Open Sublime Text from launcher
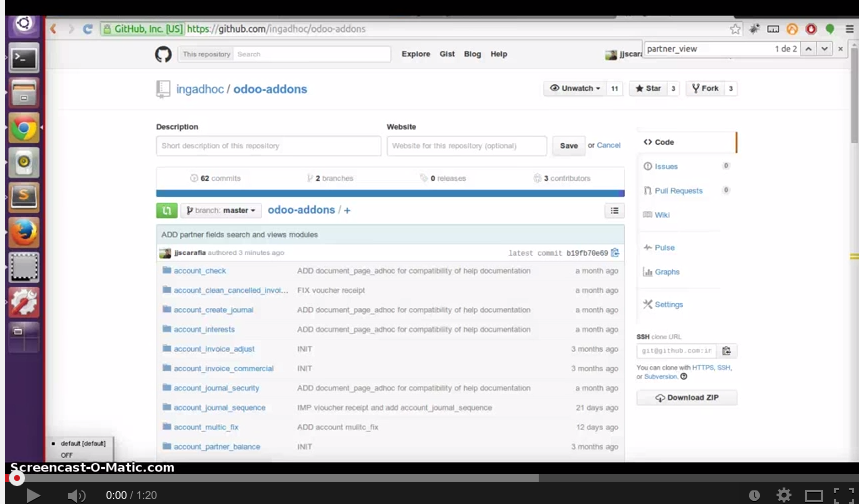Image resolution: width=865 pixels, height=504 pixels. tap(24, 197)
